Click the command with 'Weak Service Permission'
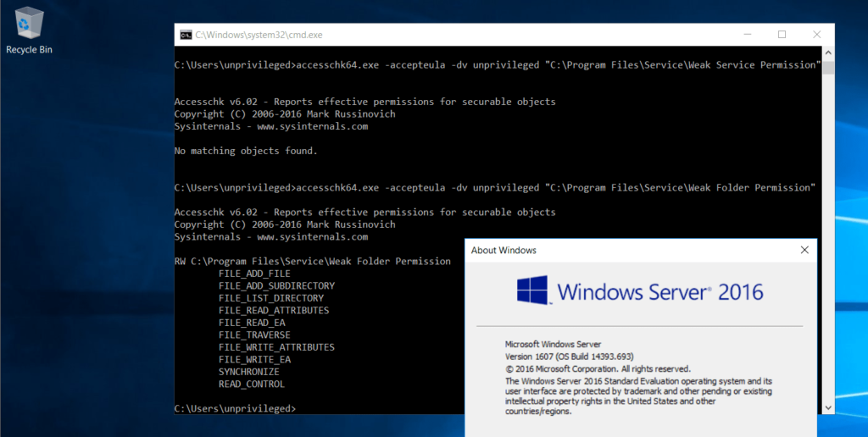 (x=498, y=64)
